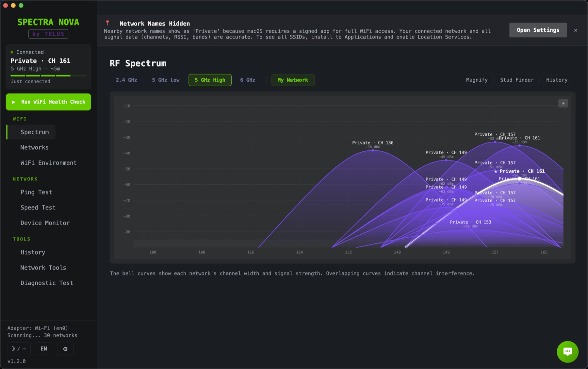Open Networks in the sidebar

click(34, 147)
